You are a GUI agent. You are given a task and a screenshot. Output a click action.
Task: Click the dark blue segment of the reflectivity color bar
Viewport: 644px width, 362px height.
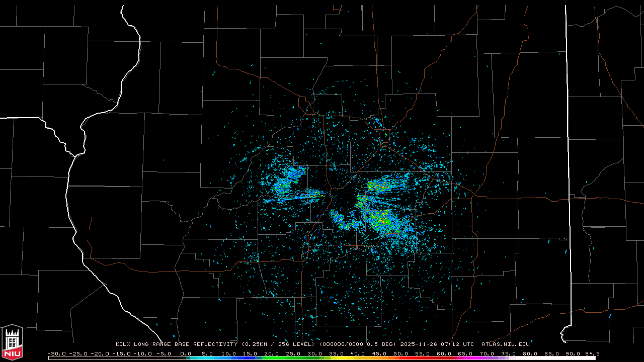(x=249, y=358)
